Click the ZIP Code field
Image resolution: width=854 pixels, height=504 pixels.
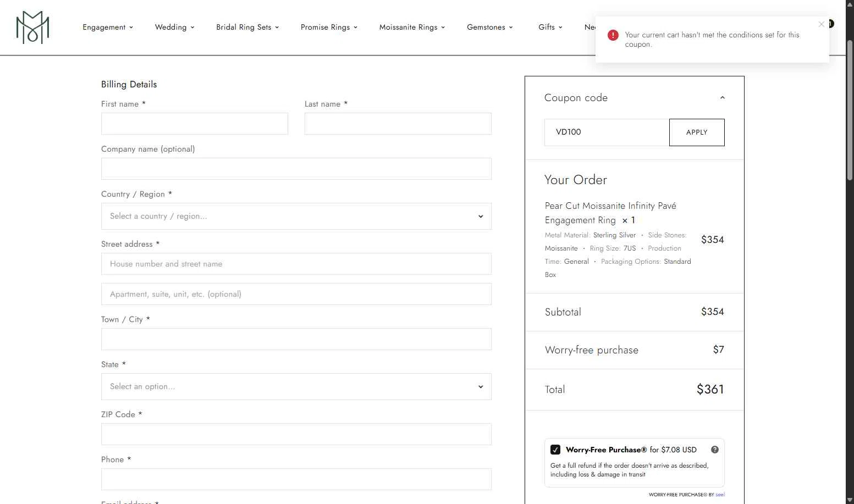pos(296,434)
